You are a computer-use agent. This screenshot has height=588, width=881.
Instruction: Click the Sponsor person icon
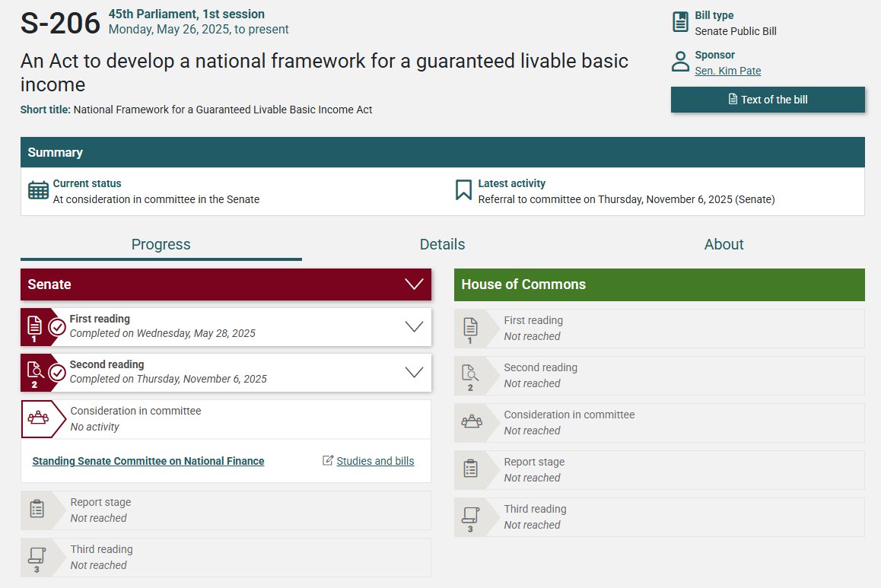(680, 62)
